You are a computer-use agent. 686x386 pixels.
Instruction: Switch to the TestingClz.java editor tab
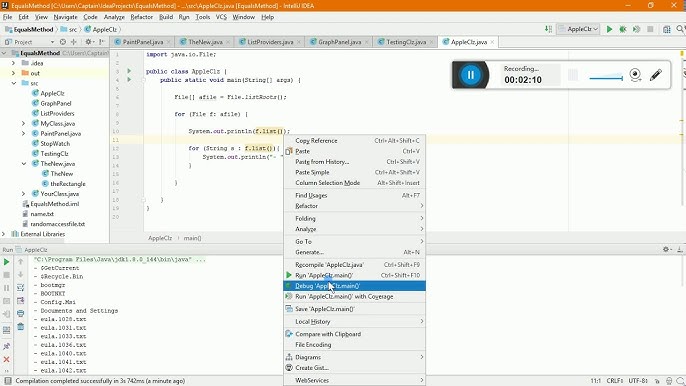pos(406,42)
